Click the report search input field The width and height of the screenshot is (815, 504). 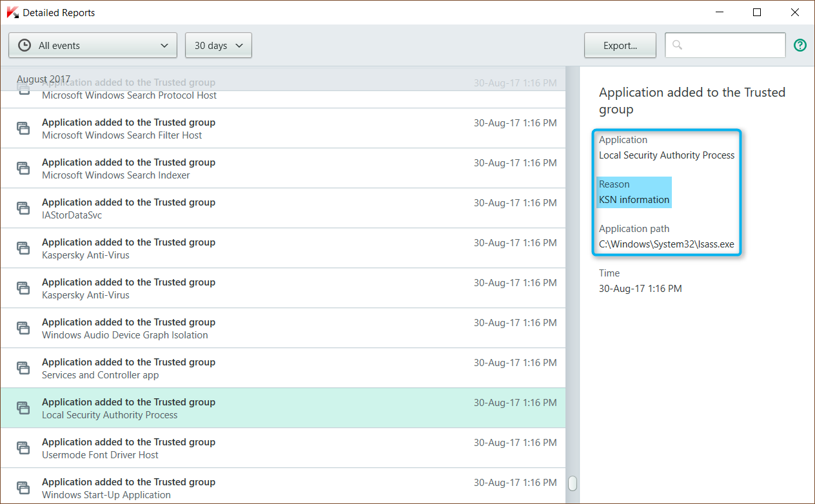[x=725, y=45]
